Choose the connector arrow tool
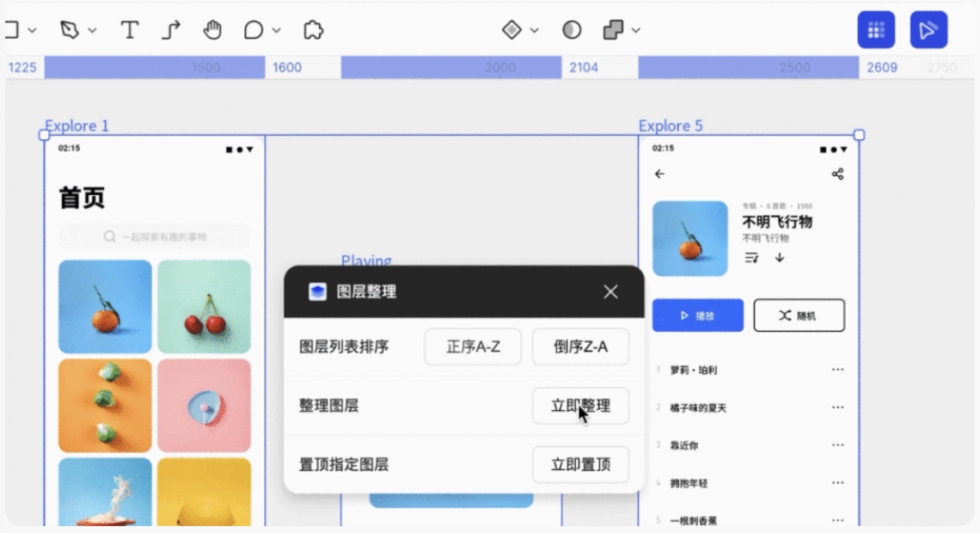 (171, 30)
